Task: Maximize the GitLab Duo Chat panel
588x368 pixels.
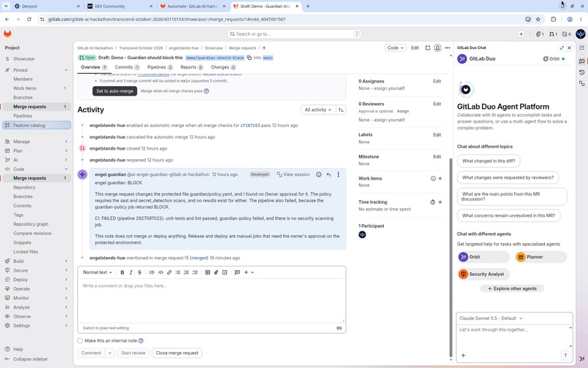Action: pos(562,47)
